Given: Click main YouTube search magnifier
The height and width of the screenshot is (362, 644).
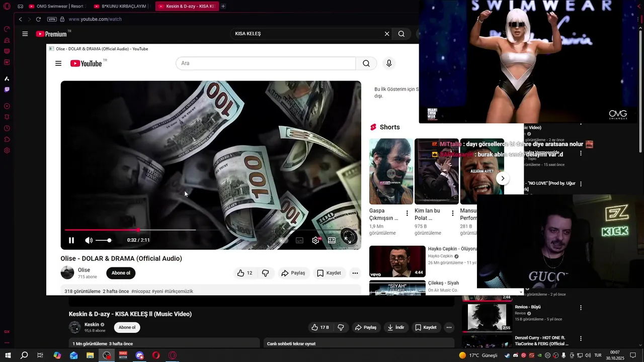Looking at the screenshot, I should [x=401, y=34].
